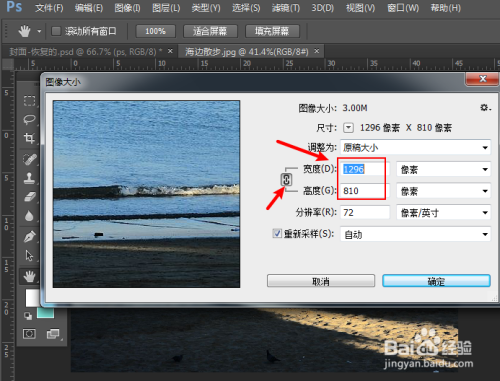
Task: Open the gear settings menu in Image Size dialog
Action: coord(485,108)
